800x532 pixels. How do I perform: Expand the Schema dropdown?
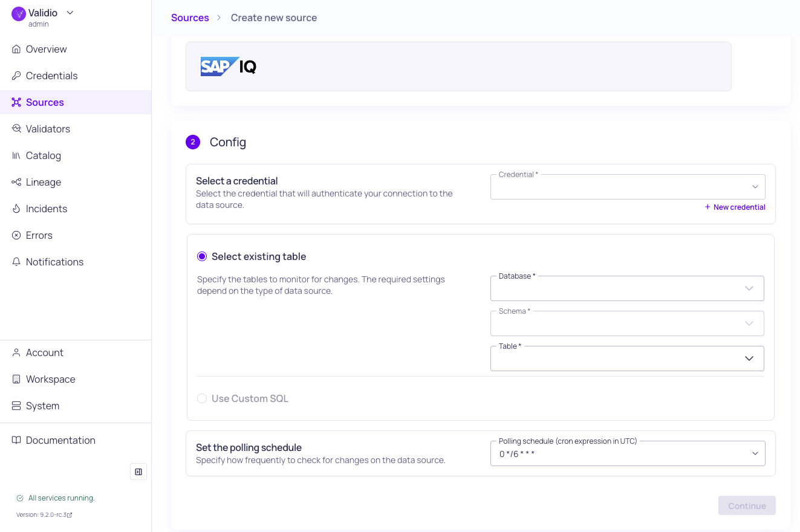(627, 323)
